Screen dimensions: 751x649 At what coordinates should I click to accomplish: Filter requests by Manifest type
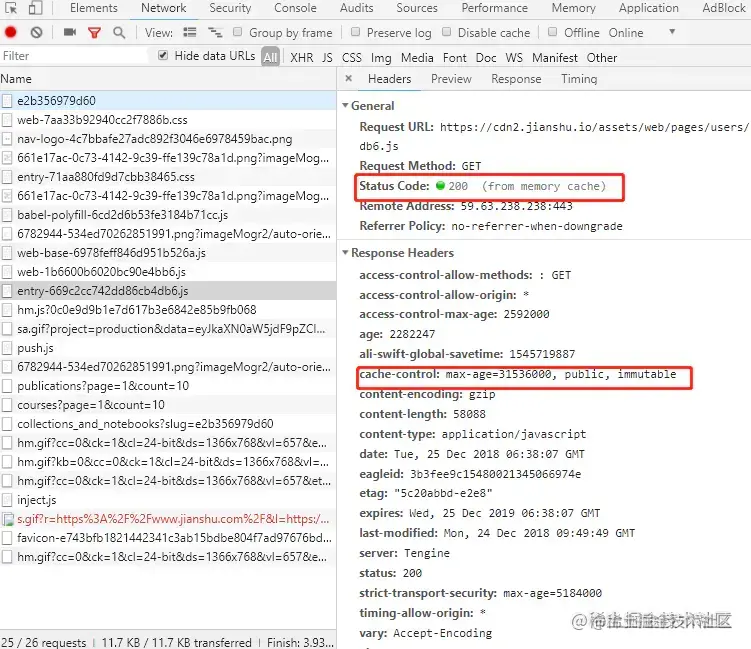click(555, 57)
